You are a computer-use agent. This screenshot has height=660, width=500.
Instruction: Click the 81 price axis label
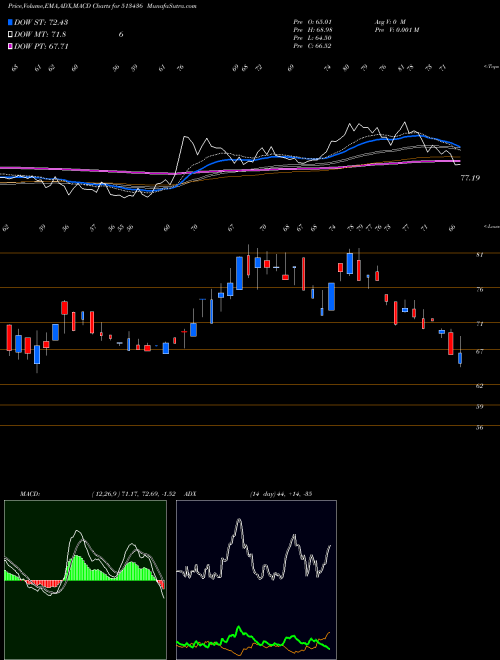pyautogui.click(x=479, y=255)
